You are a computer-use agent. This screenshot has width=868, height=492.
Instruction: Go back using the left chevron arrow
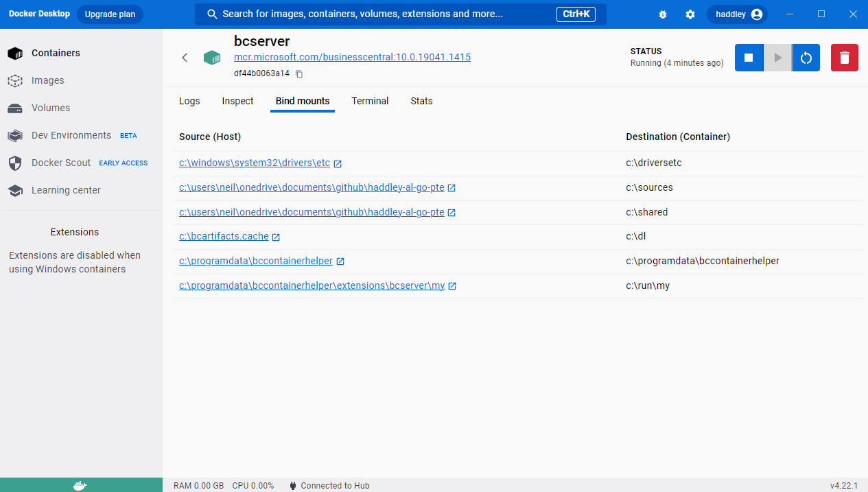[185, 58]
